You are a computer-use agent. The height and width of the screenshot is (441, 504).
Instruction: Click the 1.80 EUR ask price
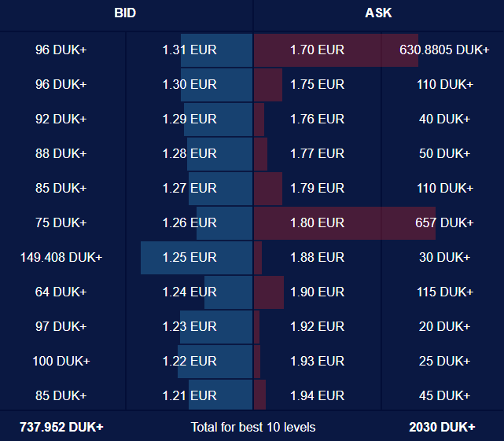(317, 222)
